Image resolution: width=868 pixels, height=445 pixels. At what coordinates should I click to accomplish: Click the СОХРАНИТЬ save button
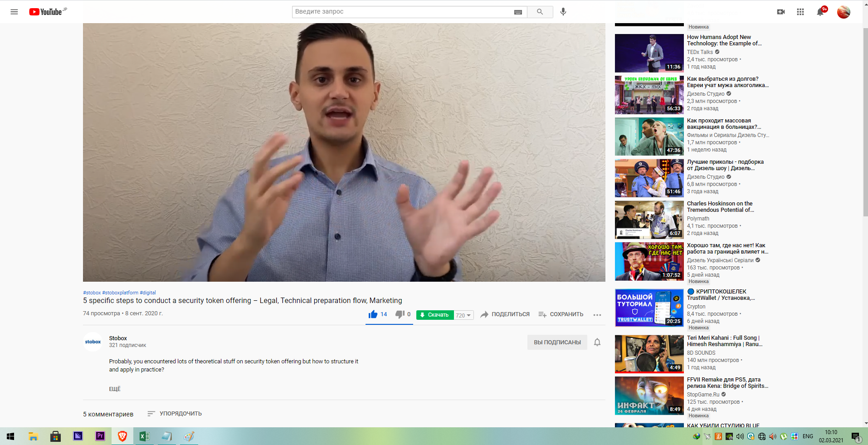click(566, 314)
